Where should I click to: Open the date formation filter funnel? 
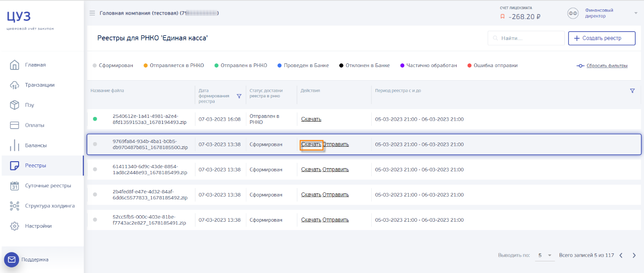click(x=239, y=96)
